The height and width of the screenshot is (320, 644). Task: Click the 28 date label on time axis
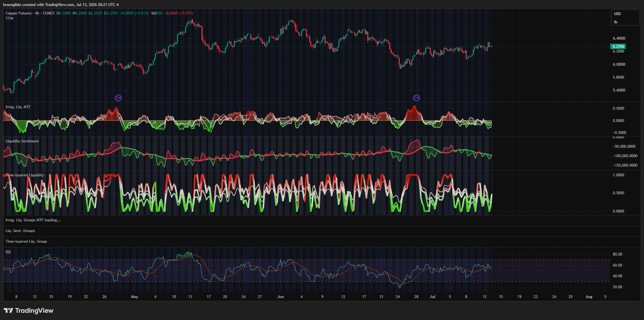coord(416,297)
